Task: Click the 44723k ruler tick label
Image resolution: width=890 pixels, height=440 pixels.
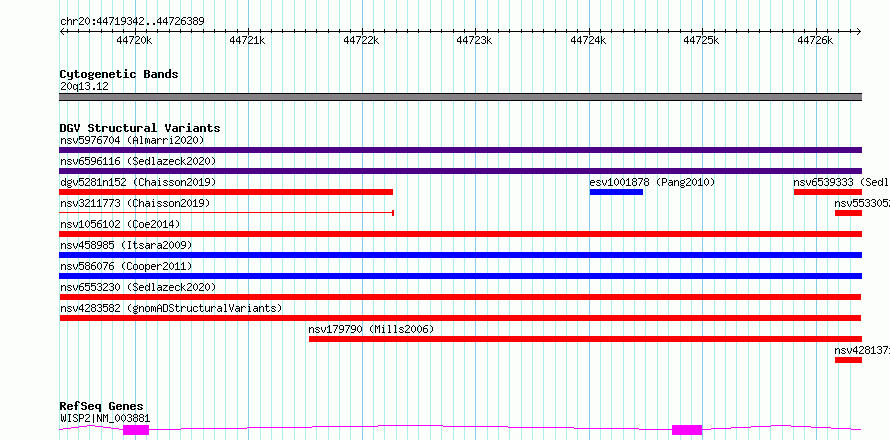Action: point(475,40)
